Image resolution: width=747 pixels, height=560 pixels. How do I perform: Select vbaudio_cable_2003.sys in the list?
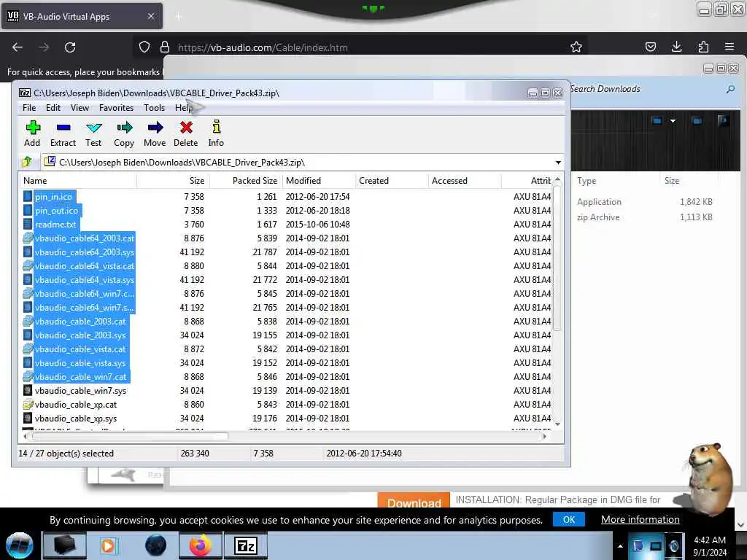tap(80, 335)
